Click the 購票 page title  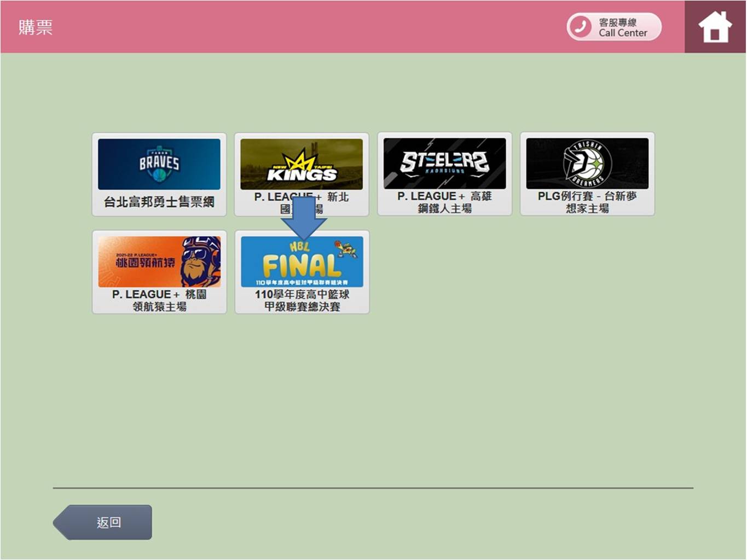(x=36, y=27)
